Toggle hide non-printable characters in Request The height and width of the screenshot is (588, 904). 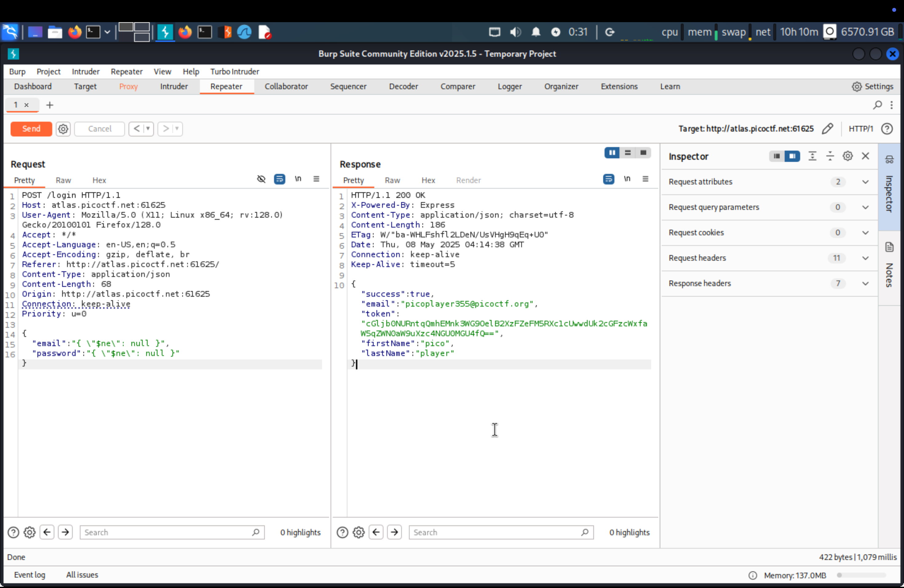261,179
